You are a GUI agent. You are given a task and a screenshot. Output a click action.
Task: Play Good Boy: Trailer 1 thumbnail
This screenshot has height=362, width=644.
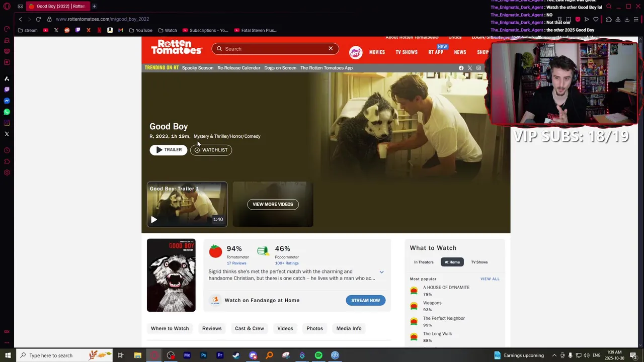(187, 204)
